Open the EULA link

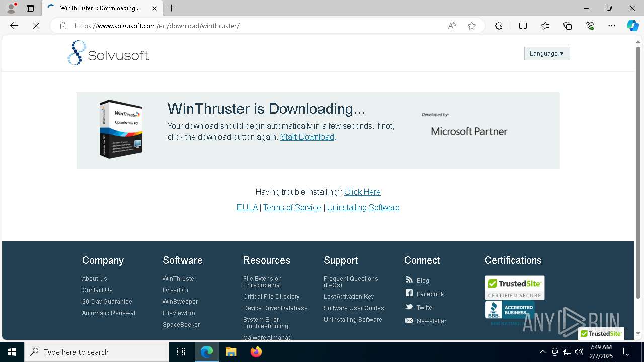pos(247,207)
